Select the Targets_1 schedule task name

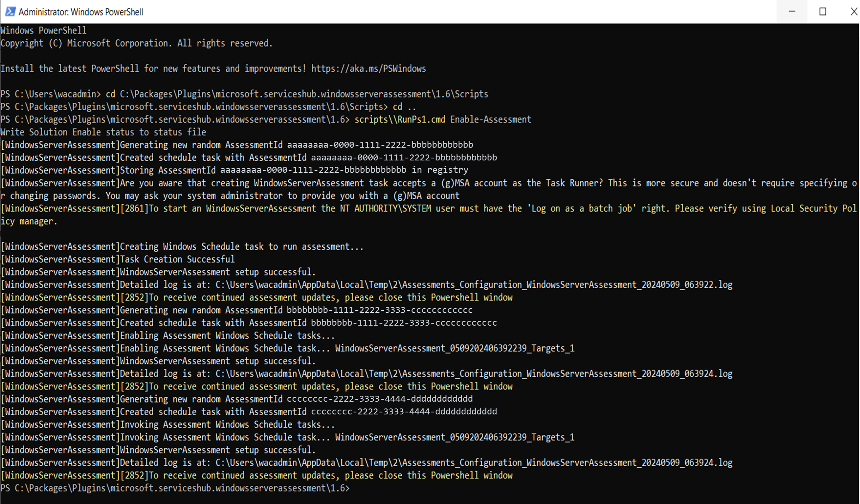pos(454,348)
